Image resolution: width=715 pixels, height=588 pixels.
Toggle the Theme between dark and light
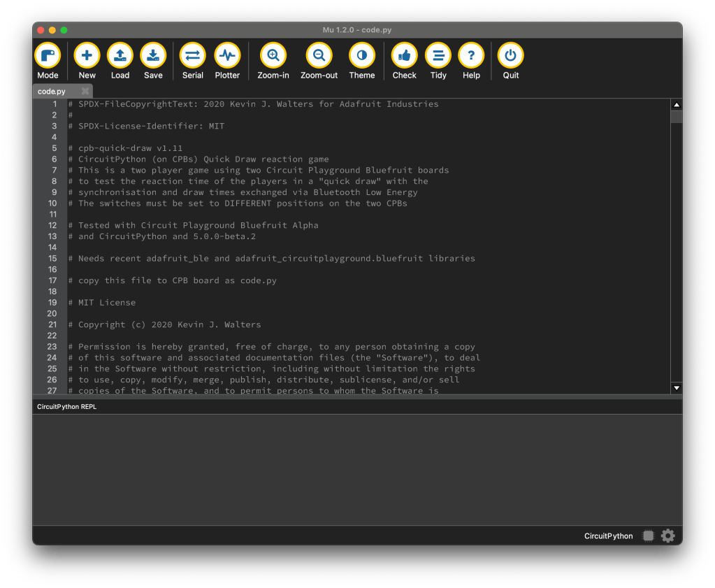pos(362,56)
